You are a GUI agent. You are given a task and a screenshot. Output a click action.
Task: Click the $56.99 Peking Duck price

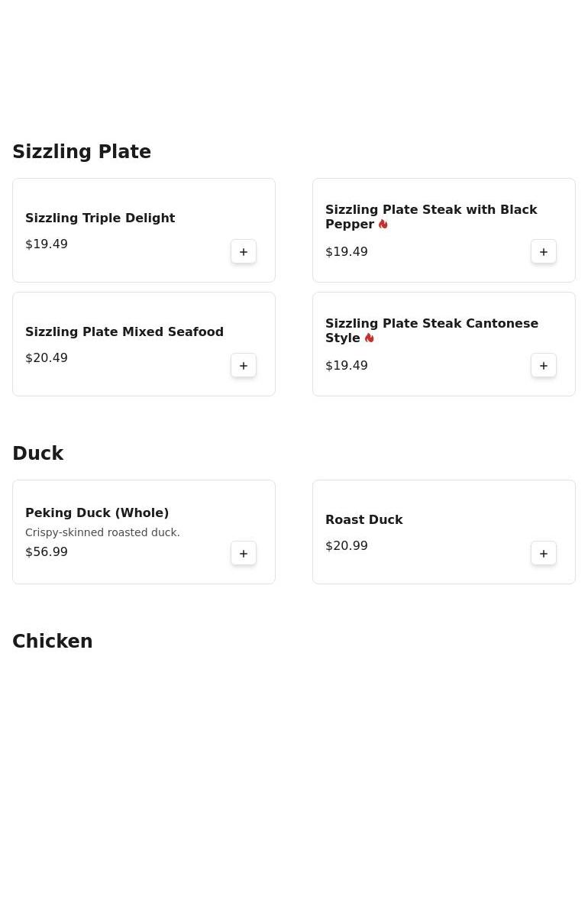coord(47,552)
